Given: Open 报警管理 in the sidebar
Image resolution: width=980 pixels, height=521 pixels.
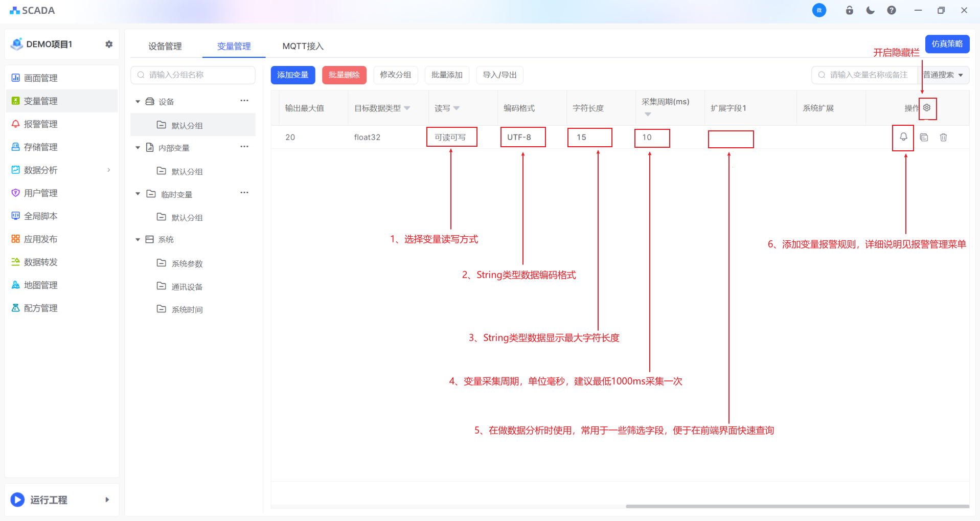Looking at the screenshot, I should 41,124.
